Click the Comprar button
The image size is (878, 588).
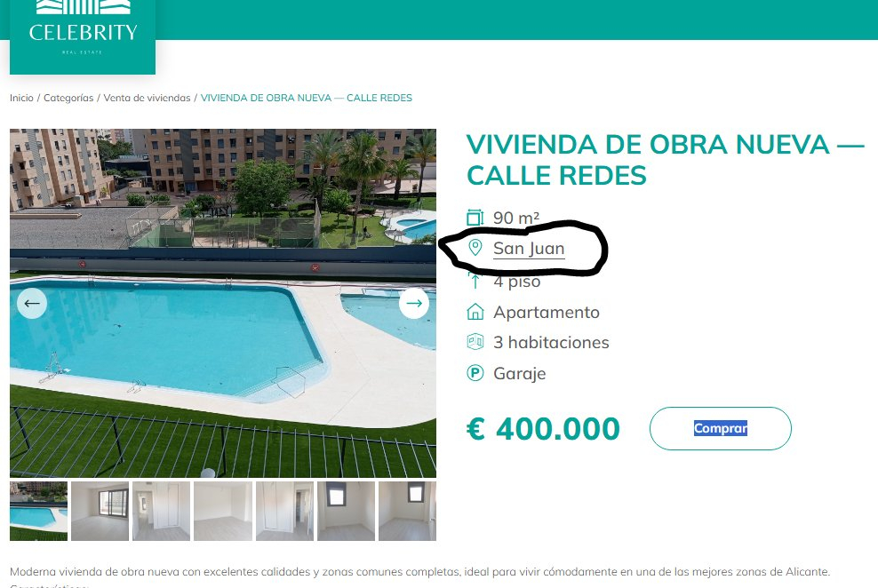pyautogui.click(x=720, y=428)
